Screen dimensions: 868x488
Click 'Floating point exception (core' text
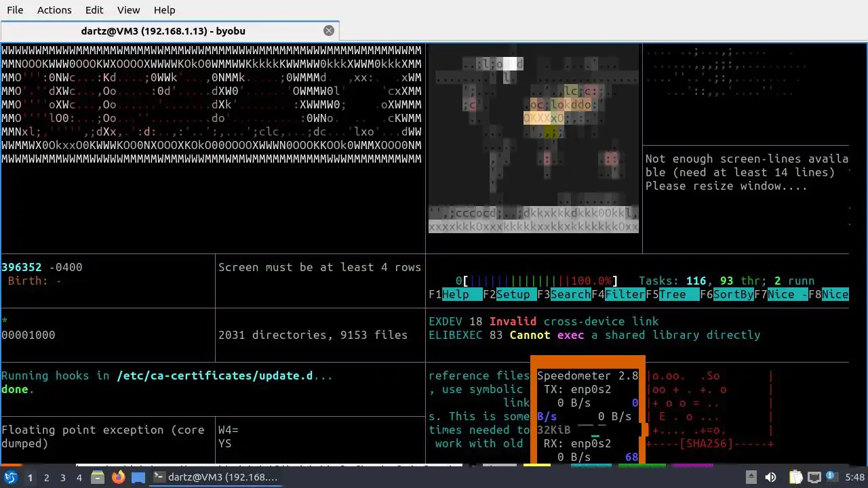103,430
